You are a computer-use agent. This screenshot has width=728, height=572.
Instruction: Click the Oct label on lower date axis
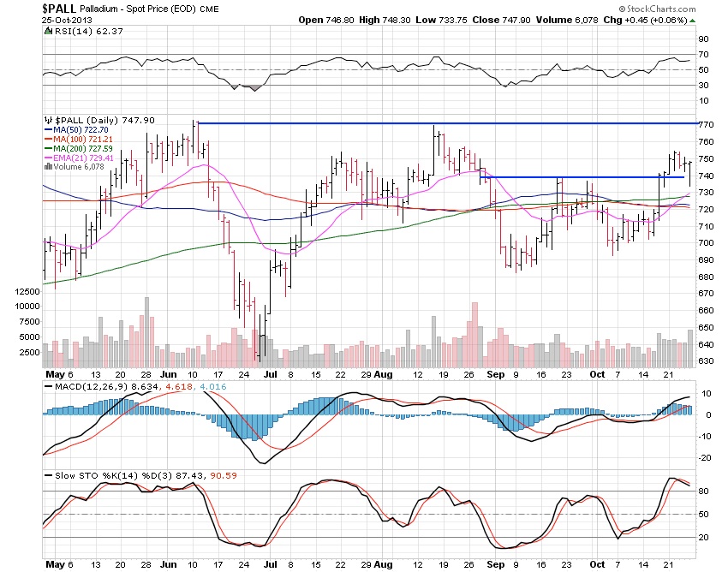click(597, 564)
